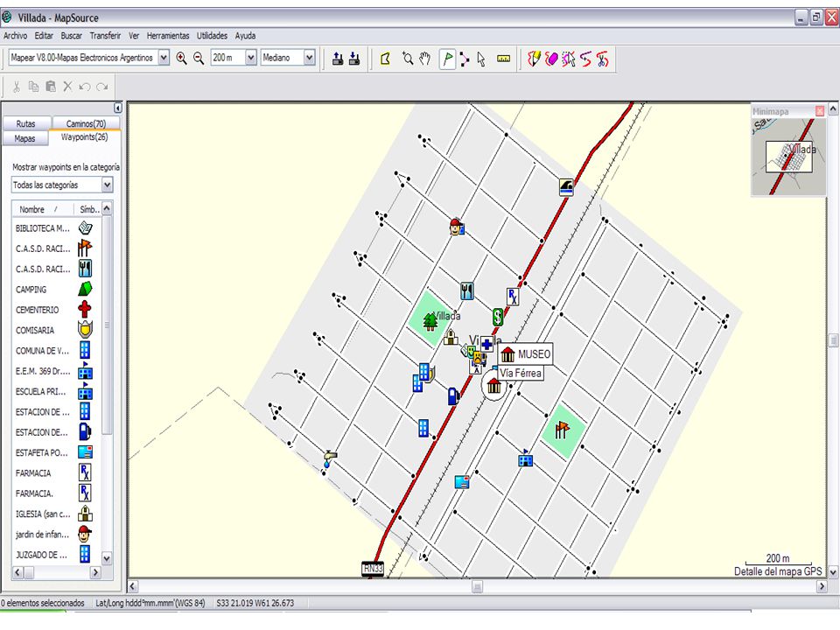Image resolution: width=840 pixels, height=630 pixels.
Task: Switch to the Mapas tab
Action: [24, 138]
